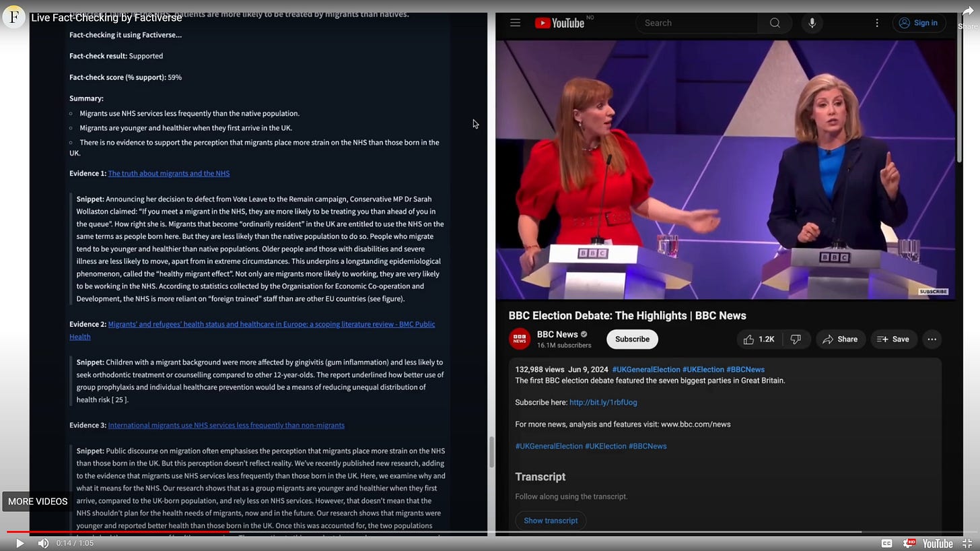Click the #BBCNews hashtag near date
980x551 pixels.
pyautogui.click(x=745, y=369)
